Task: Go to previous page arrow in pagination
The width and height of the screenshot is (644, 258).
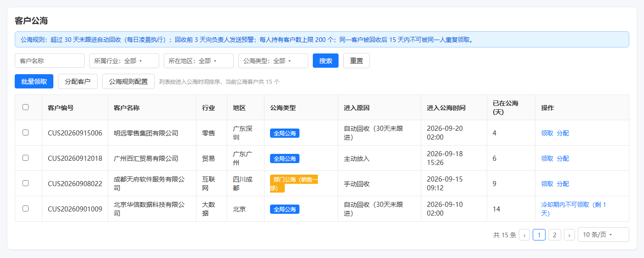Action: [x=524, y=235]
